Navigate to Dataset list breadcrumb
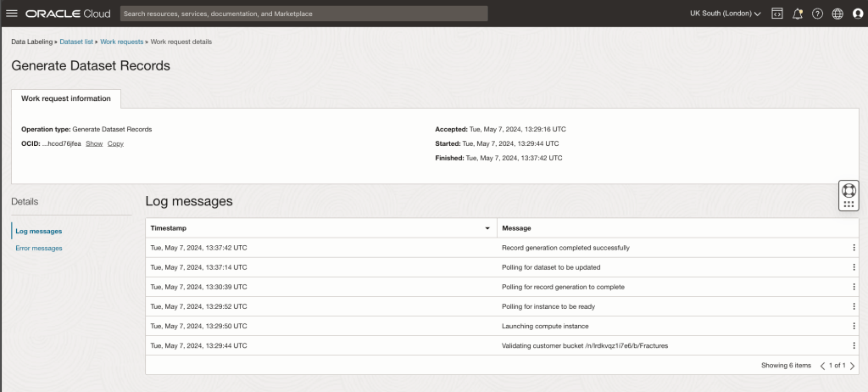Image resolution: width=868 pixels, height=392 pixels. coord(76,42)
